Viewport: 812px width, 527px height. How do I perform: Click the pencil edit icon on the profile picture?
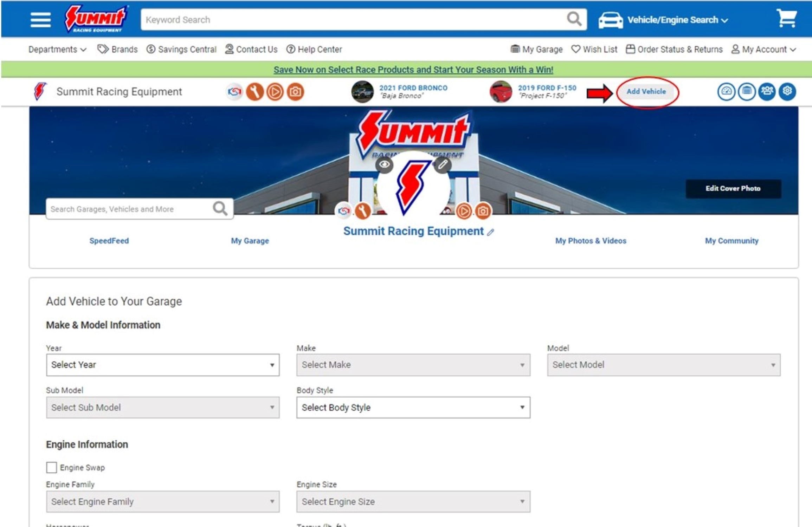(x=443, y=164)
